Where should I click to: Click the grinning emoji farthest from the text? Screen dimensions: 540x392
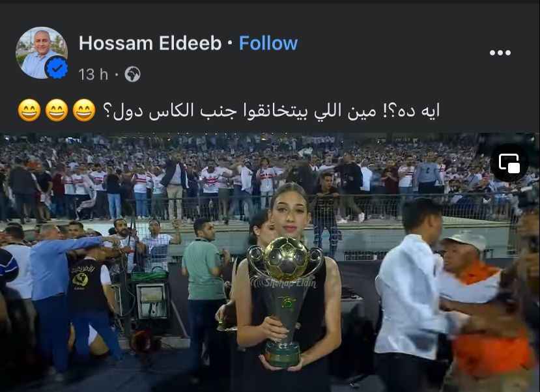(29, 110)
